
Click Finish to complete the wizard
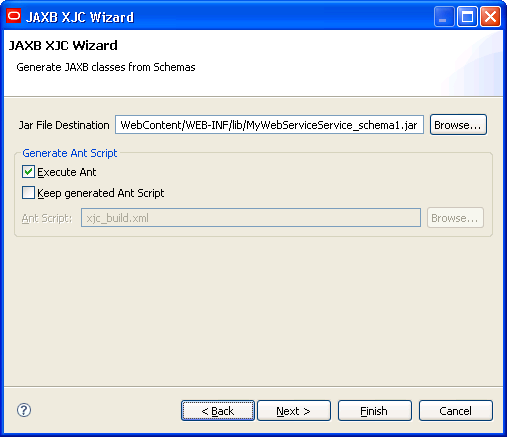point(375,411)
